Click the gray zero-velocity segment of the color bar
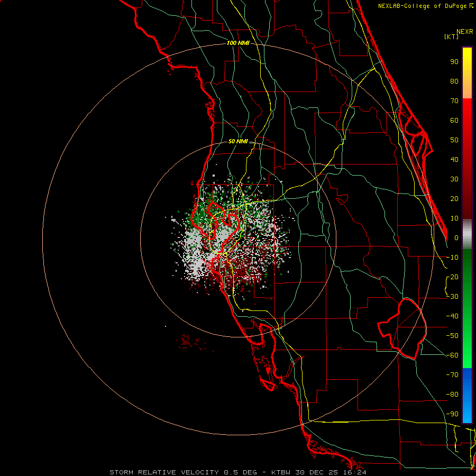Viewport: 476px width, 476px height. click(x=467, y=234)
